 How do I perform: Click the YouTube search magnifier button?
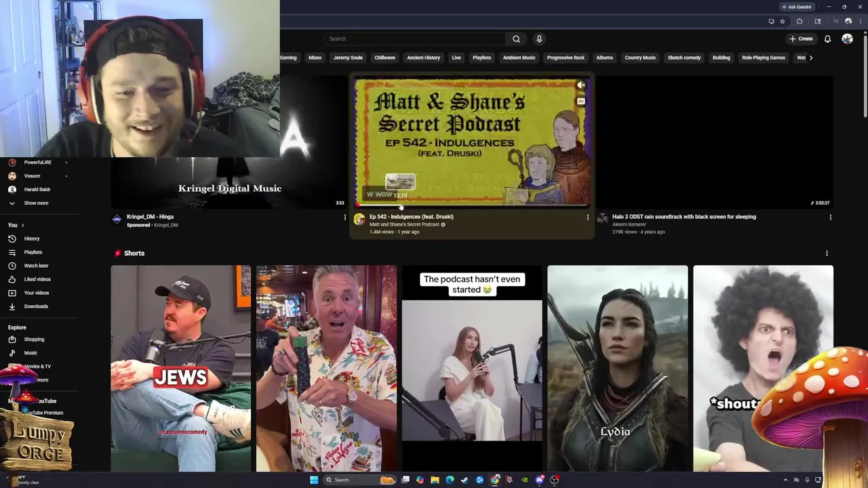pyautogui.click(x=516, y=39)
